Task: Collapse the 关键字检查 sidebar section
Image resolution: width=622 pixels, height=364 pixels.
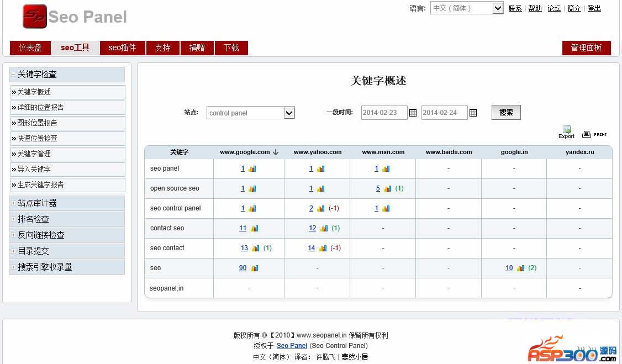Action: (13, 75)
